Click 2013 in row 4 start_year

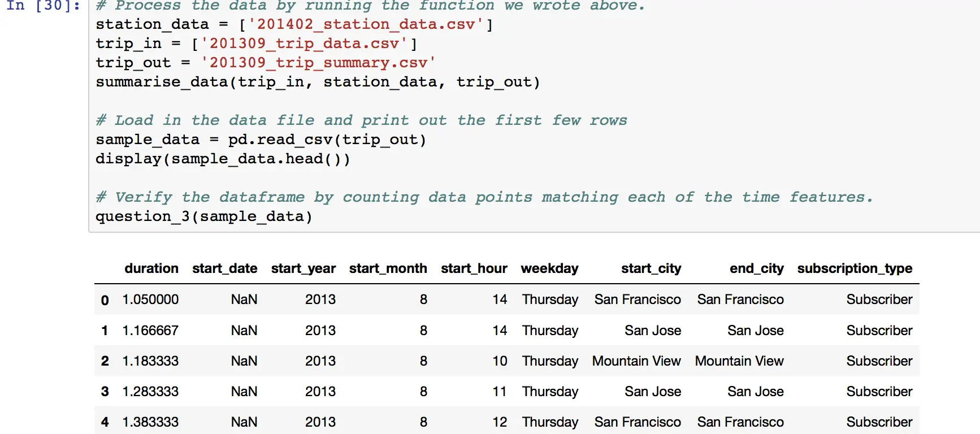(320, 422)
